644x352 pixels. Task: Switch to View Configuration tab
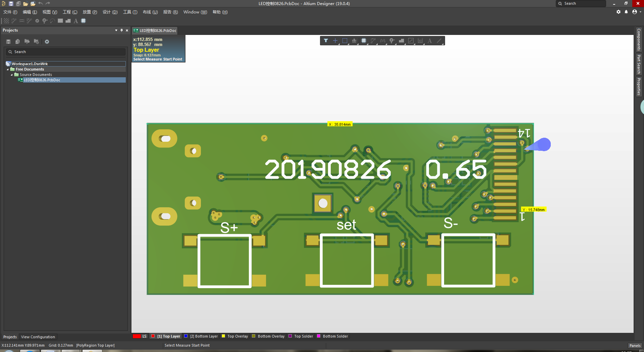click(x=38, y=337)
